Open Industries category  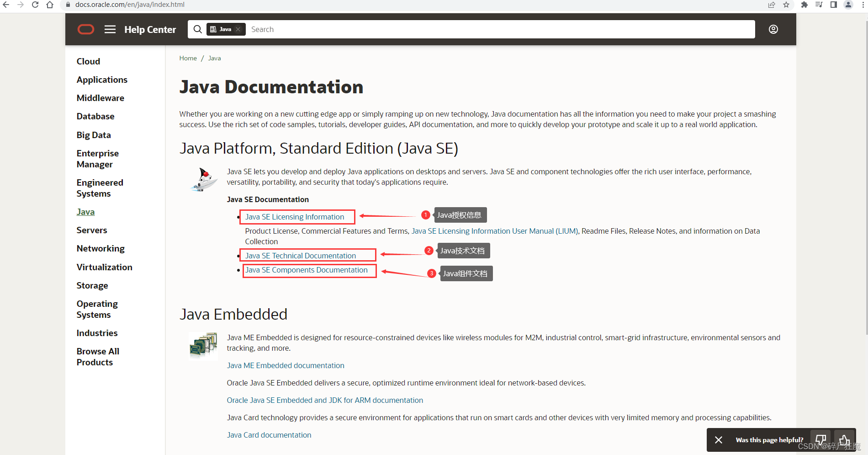point(97,333)
